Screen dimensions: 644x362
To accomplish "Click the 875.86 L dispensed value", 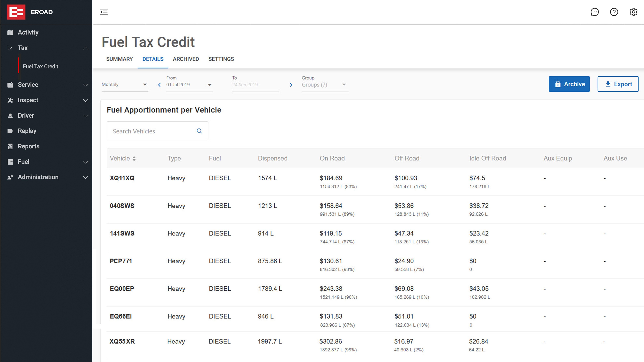I will click(x=270, y=261).
